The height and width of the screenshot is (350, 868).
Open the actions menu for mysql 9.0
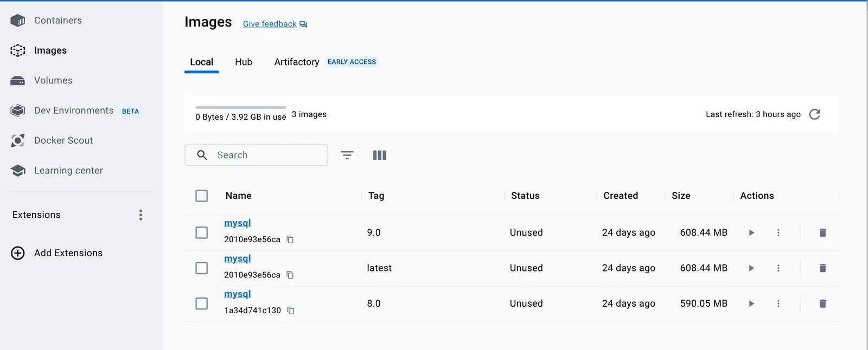coord(778,232)
